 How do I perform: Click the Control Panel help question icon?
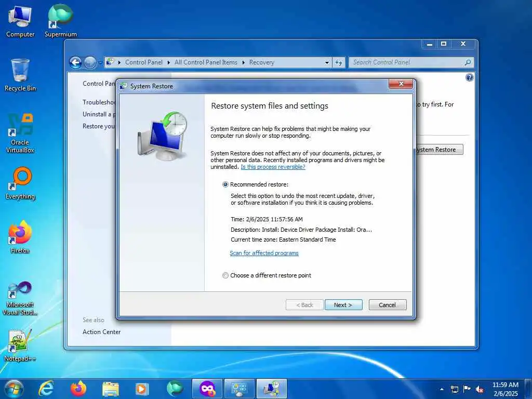(470, 78)
